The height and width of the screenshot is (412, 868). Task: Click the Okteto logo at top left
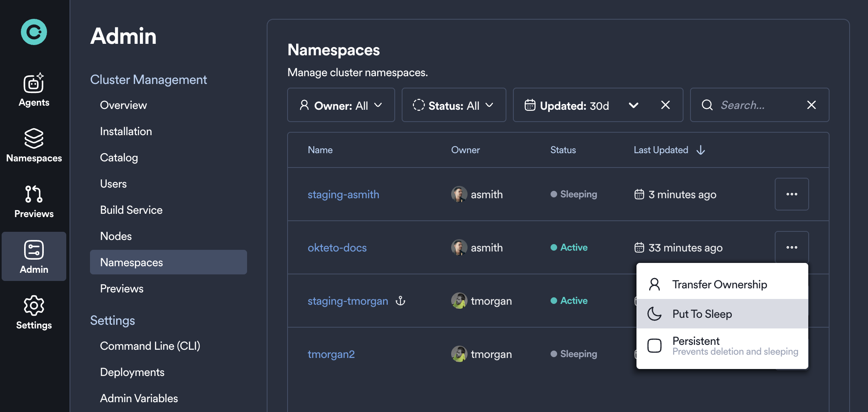(34, 31)
